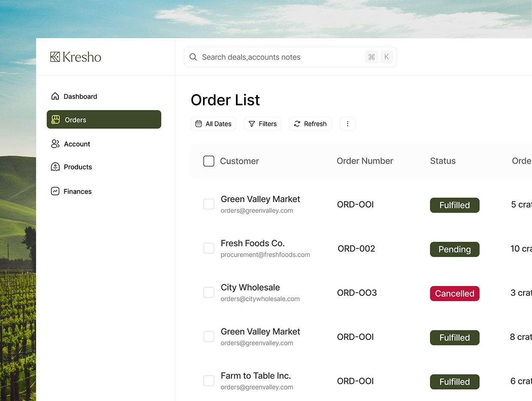This screenshot has height=401, width=532.
Task: Toggle the select-all checkbox in the header
Action: [x=209, y=161]
